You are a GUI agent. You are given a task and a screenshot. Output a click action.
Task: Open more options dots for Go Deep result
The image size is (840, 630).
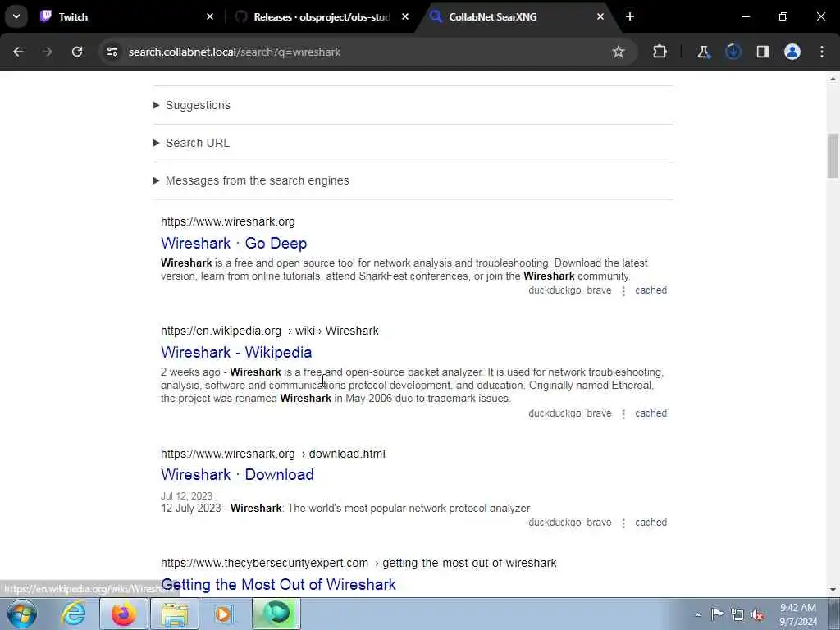coord(623,291)
